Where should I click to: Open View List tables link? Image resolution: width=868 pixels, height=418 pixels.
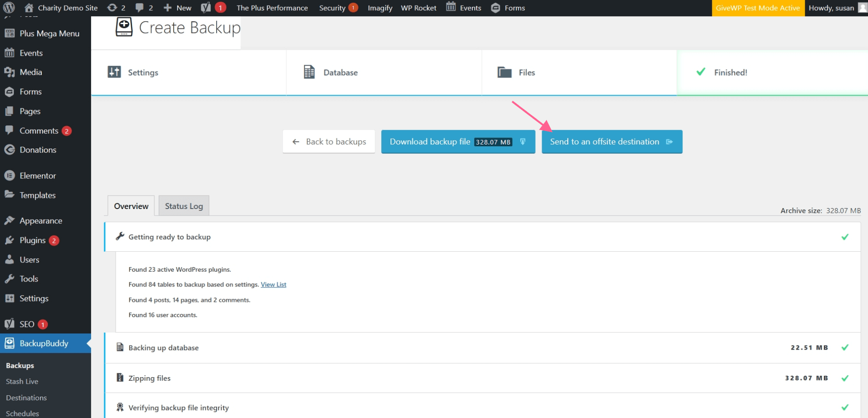tap(273, 285)
